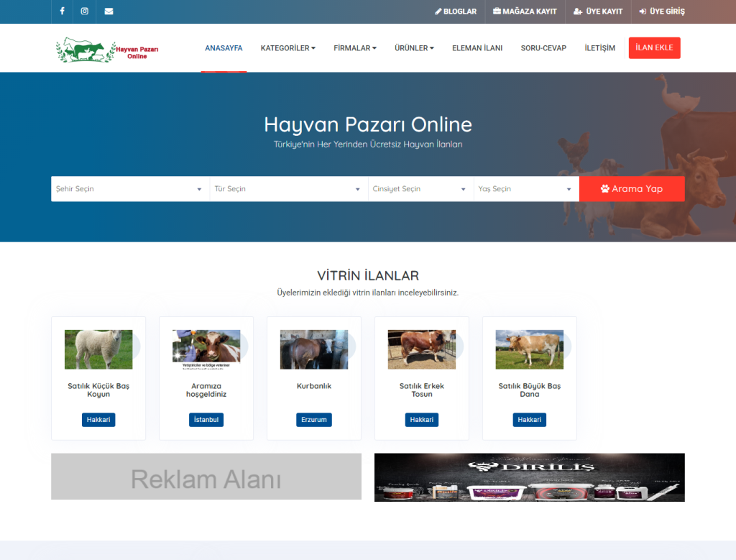Open the Facebook page via the header icon
Screen dimensions: 736x560
tap(62, 12)
